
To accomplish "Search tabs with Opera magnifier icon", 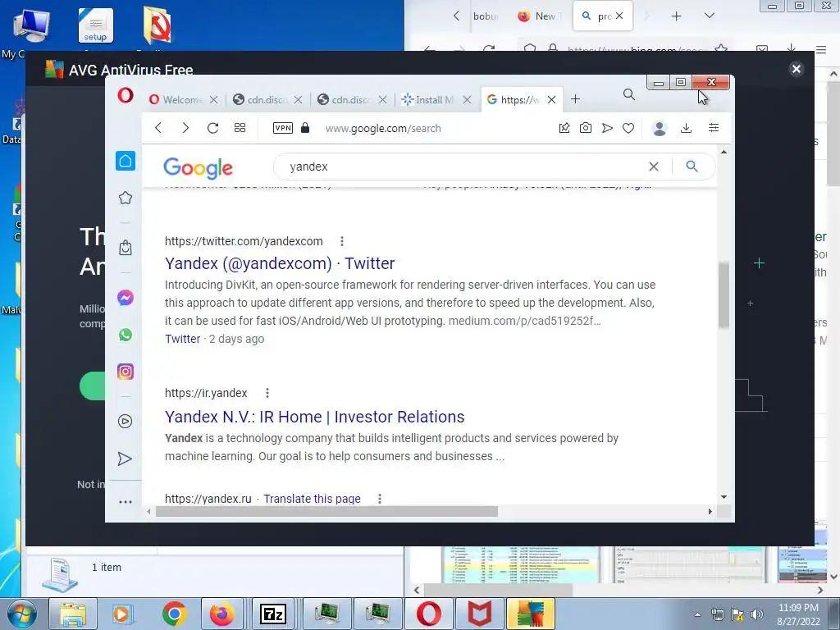I will (629, 95).
